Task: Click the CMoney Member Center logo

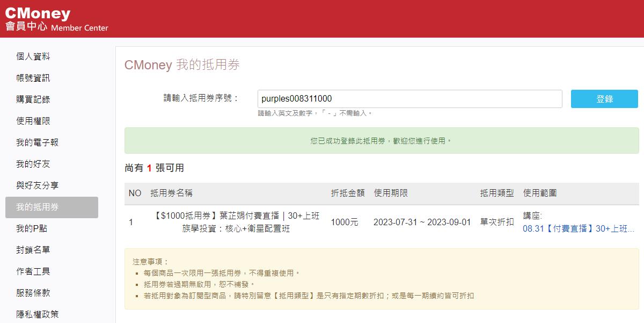Action: tap(56, 19)
